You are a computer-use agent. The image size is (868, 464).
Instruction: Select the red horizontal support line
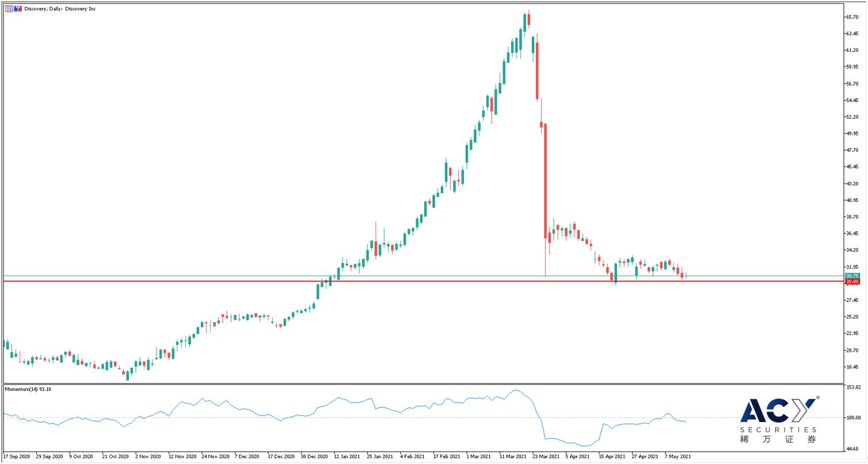tap(423, 281)
